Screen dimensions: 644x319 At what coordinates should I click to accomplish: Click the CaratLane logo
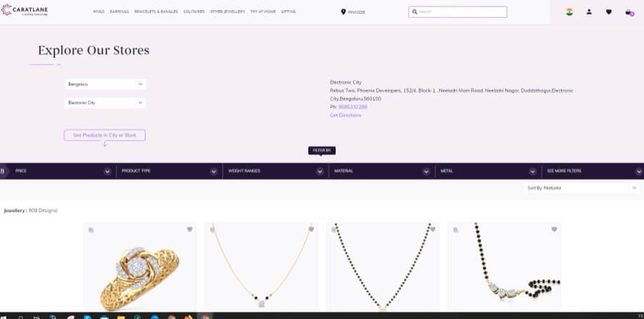coord(24,10)
